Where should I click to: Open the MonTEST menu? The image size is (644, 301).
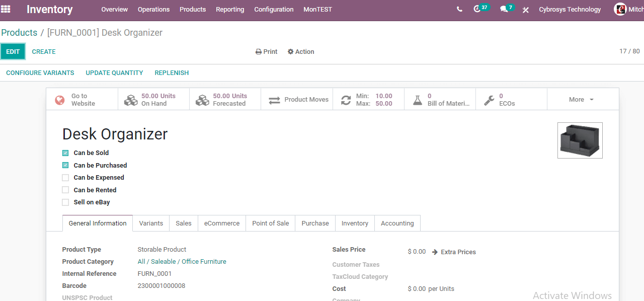[x=317, y=10]
